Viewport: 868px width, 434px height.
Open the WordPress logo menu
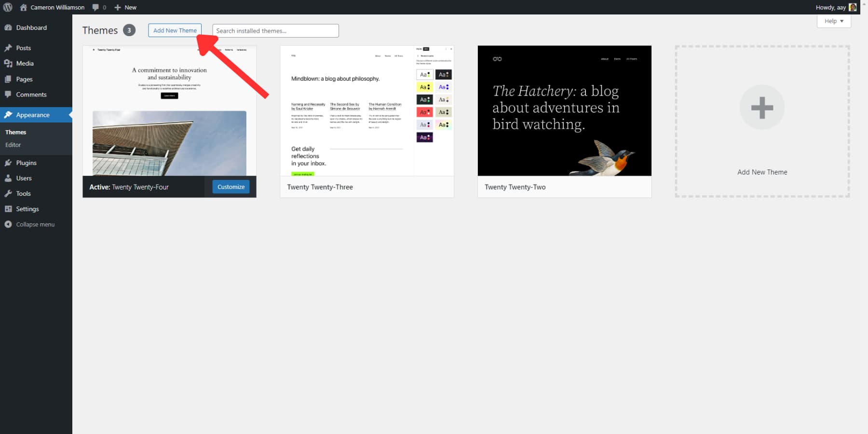point(7,7)
